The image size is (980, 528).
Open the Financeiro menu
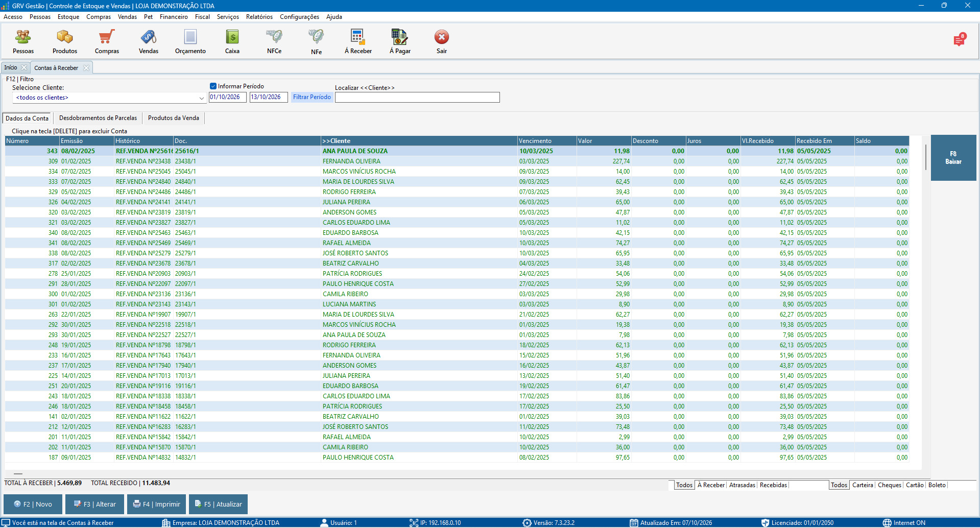click(174, 17)
